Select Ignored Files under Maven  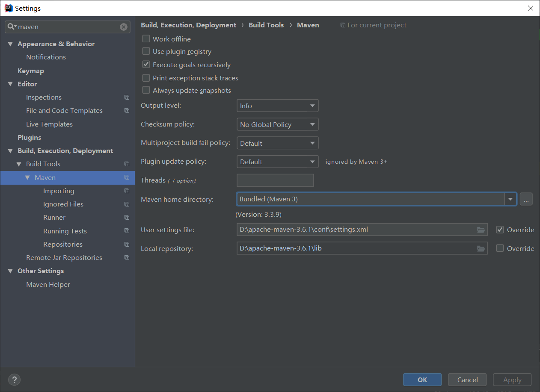[x=63, y=204]
